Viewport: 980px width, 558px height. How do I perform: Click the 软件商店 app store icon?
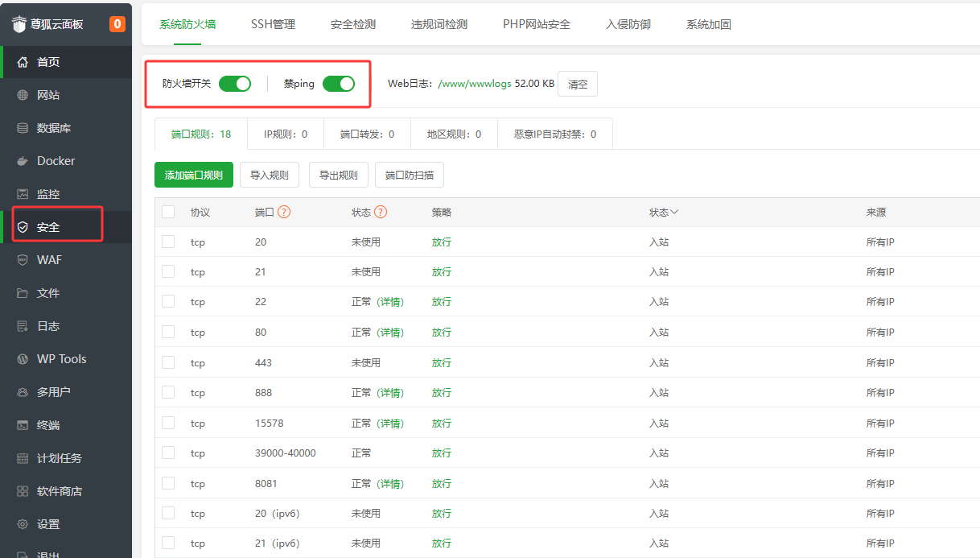pyautogui.click(x=23, y=491)
